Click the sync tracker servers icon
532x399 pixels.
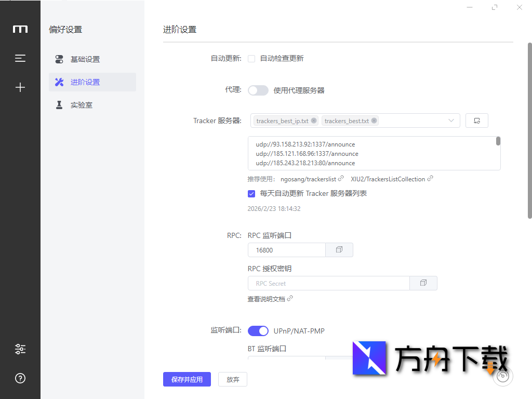pos(476,120)
